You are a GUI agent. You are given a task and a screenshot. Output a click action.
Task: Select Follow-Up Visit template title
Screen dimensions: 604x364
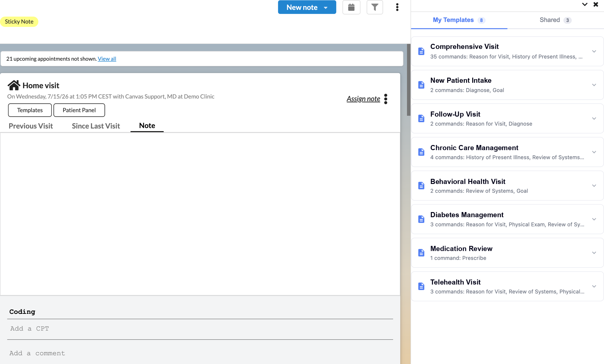(455, 114)
